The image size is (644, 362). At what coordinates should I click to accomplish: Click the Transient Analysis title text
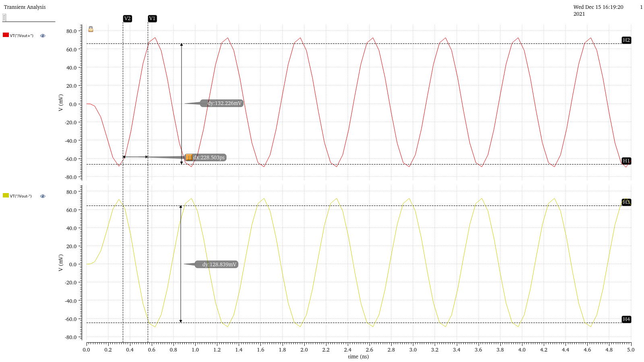[25, 7]
